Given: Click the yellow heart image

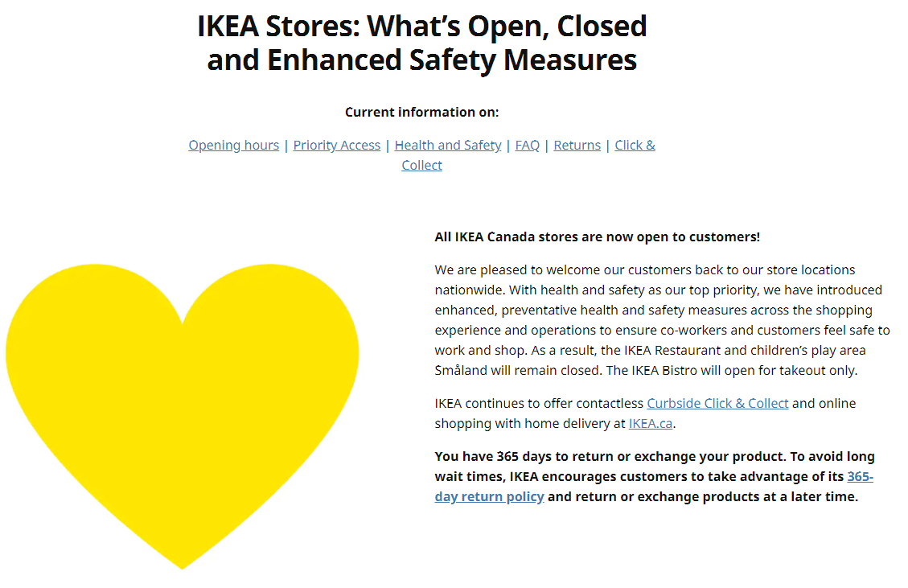Looking at the screenshot, I should (x=182, y=415).
